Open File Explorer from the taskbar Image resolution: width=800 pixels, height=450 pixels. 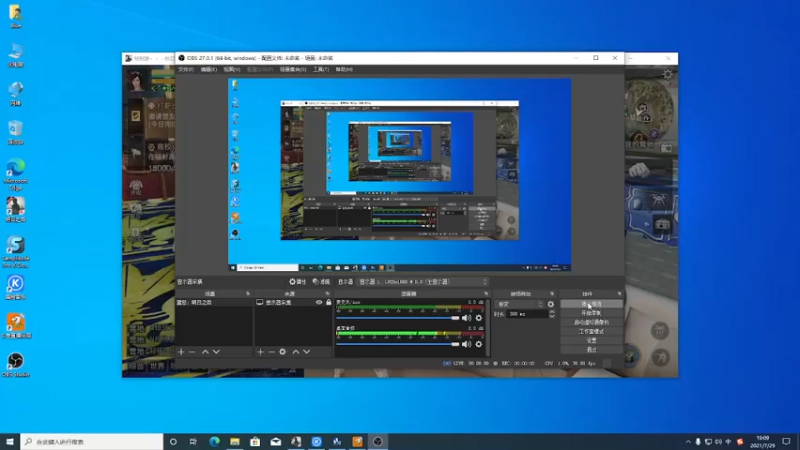click(235, 441)
